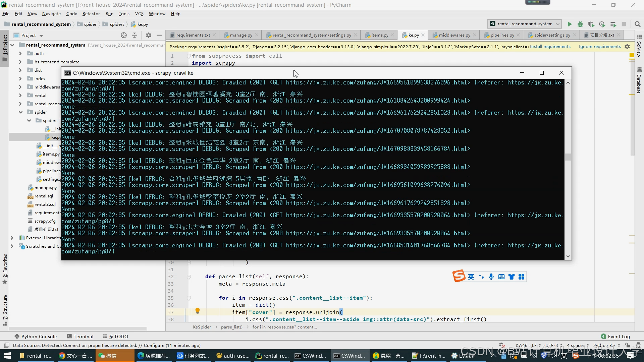Open the Project panel settings gear
Image resolution: width=644 pixels, height=362 pixels.
[x=148, y=35]
